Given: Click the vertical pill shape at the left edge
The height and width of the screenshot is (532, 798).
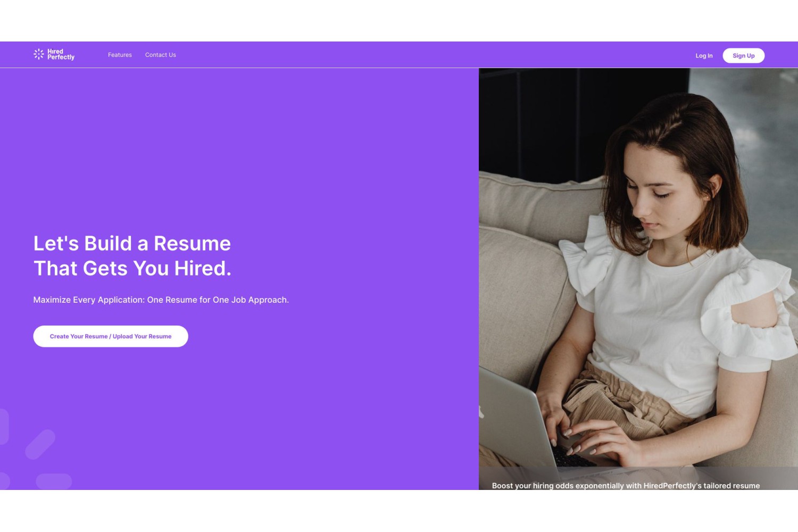Looking at the screenshot, I should pyautogui.click(x=4, y=427).
